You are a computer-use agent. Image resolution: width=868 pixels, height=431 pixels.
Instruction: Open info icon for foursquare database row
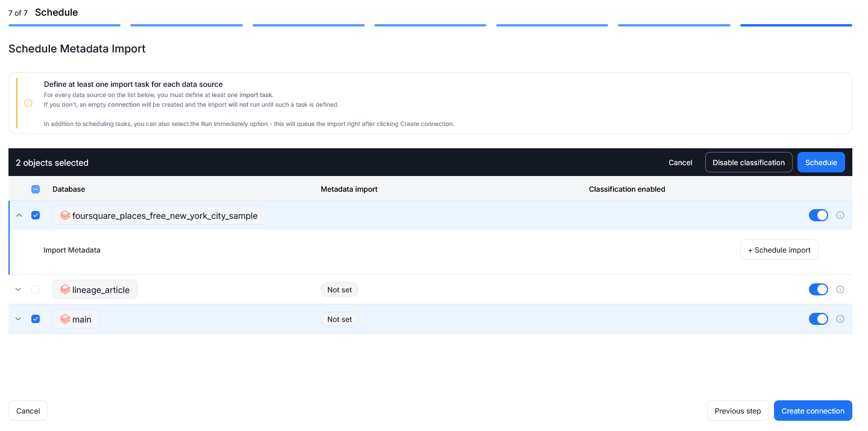point(840,215)
